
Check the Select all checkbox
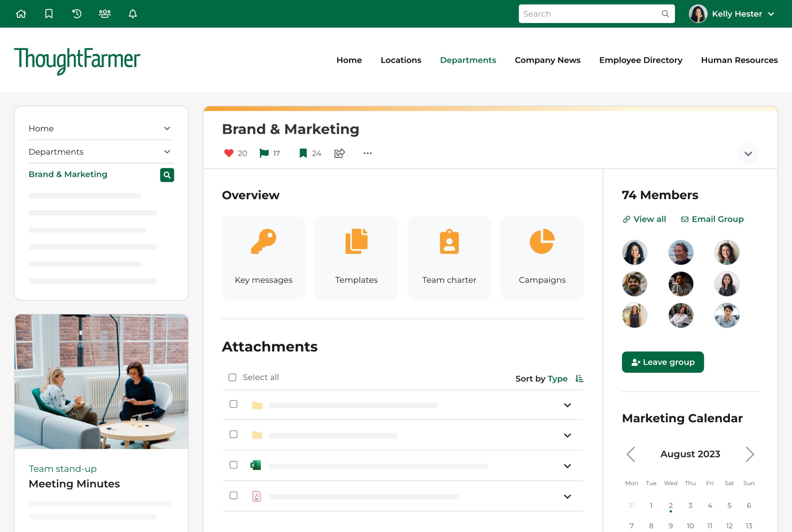(x=233, y=377)
